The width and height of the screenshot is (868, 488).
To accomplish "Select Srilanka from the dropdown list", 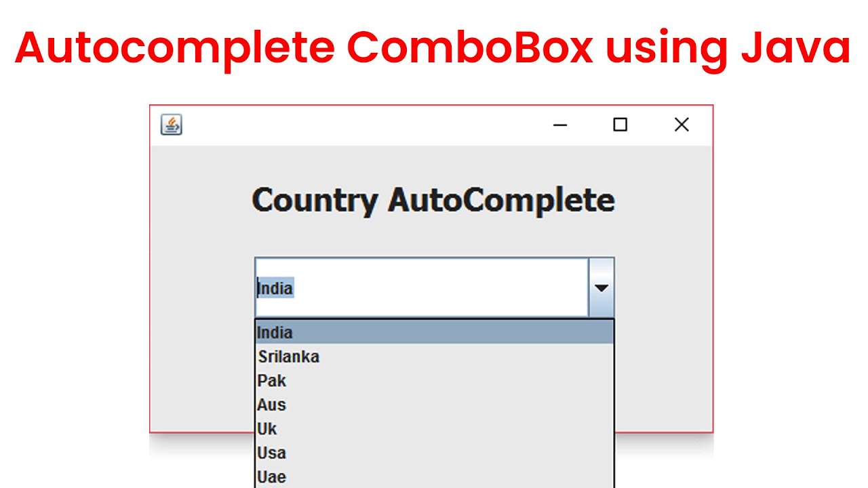I will pos(435,357).
